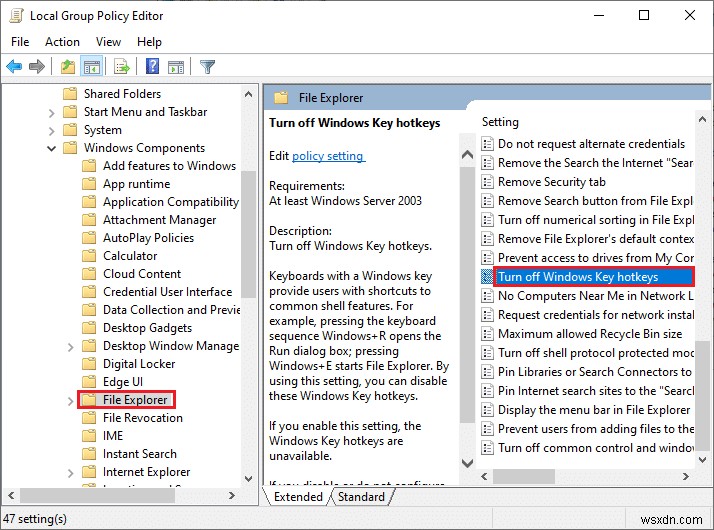Click policy icon beside Display the menu bar
This screenshot has height=530, width=714.
click(x=487, y=410)
